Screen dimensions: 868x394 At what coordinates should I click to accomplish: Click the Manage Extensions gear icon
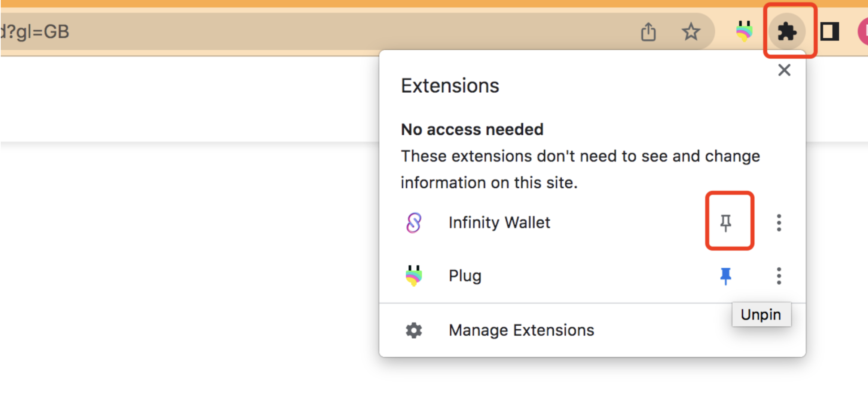click(x=414, y=330)
